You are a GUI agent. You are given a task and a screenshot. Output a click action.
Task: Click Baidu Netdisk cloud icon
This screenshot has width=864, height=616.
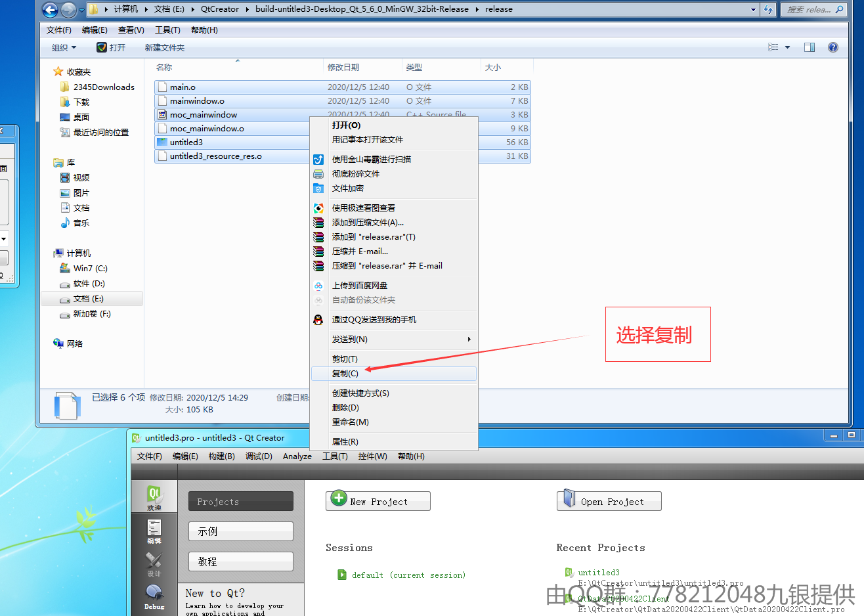pos(318,286)
